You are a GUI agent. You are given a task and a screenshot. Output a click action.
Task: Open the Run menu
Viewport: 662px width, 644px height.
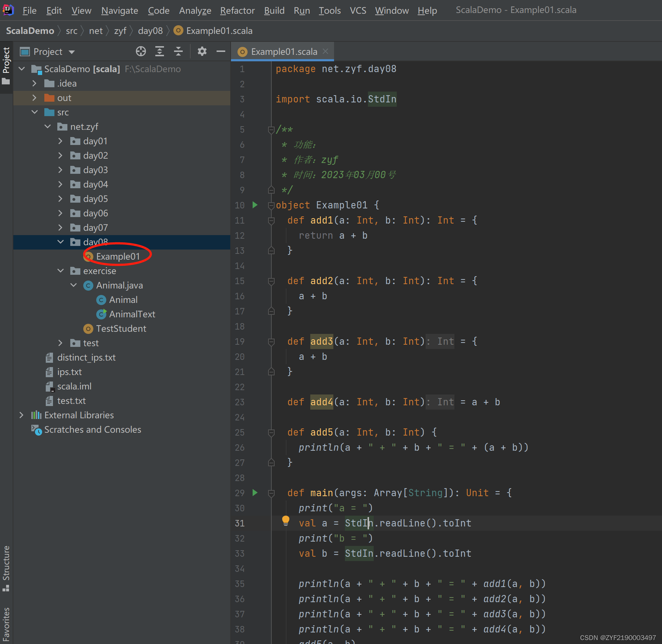point(302,10)
